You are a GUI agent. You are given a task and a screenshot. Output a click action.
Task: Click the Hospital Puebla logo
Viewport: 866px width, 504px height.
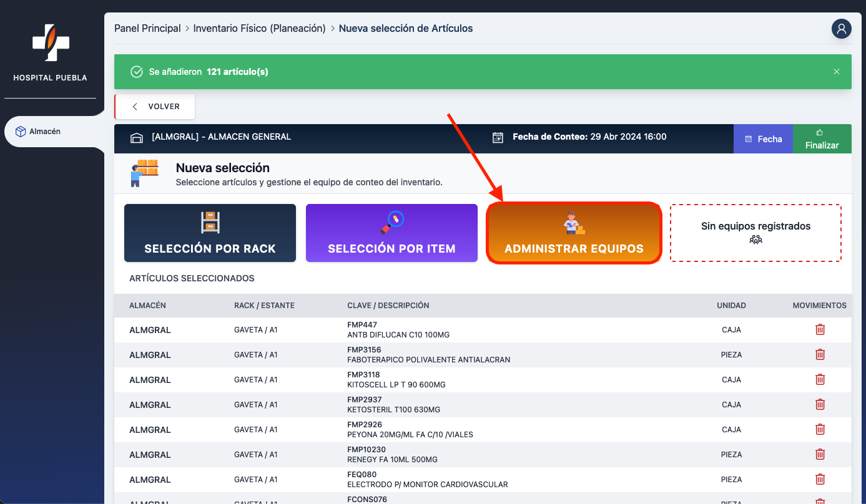pyautogui.click(x=51, y=44)
